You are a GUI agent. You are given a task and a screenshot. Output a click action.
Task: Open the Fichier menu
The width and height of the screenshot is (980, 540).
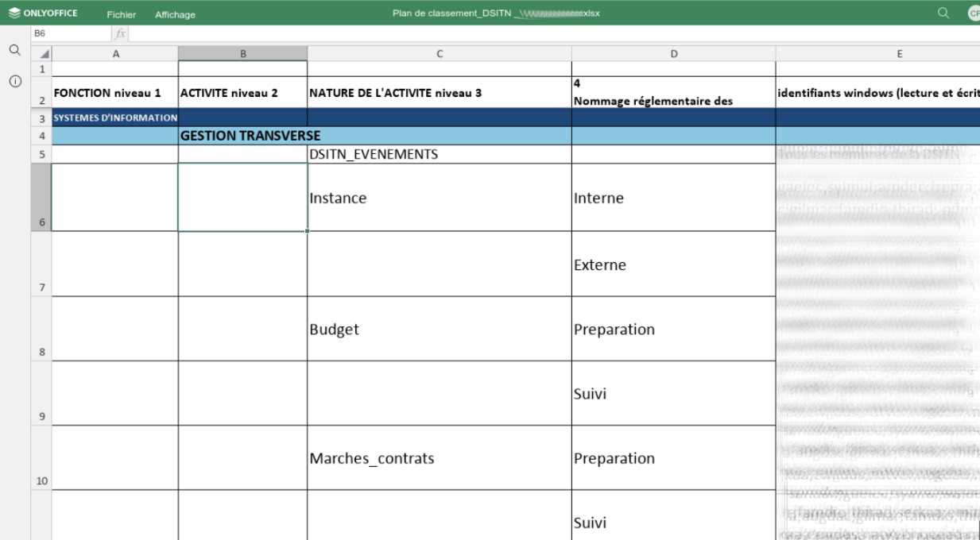pyautogui.click(x=122, y=14)
